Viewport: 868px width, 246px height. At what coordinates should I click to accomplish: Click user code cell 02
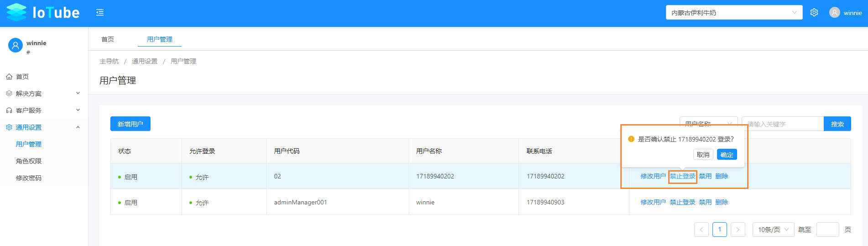click(x=277, y=176)
